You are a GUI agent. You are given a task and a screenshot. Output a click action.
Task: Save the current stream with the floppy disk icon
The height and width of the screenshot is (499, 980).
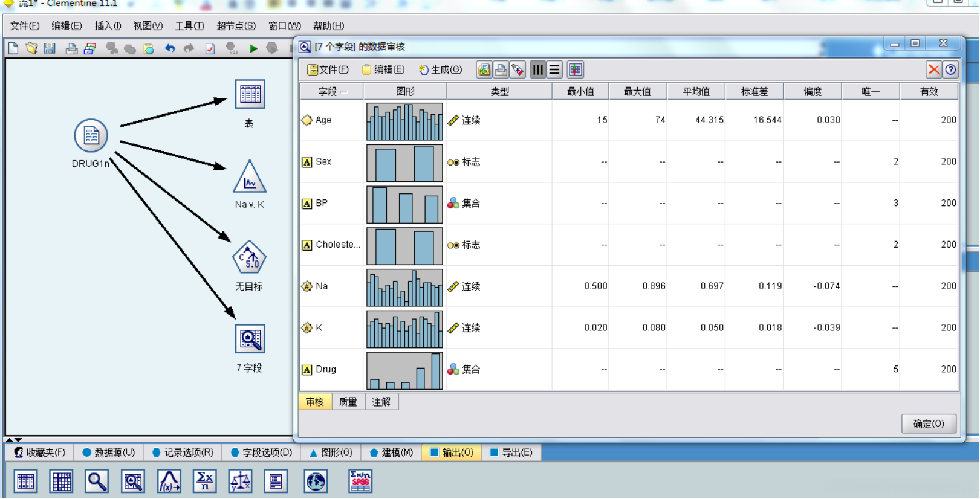coord(50,48)
